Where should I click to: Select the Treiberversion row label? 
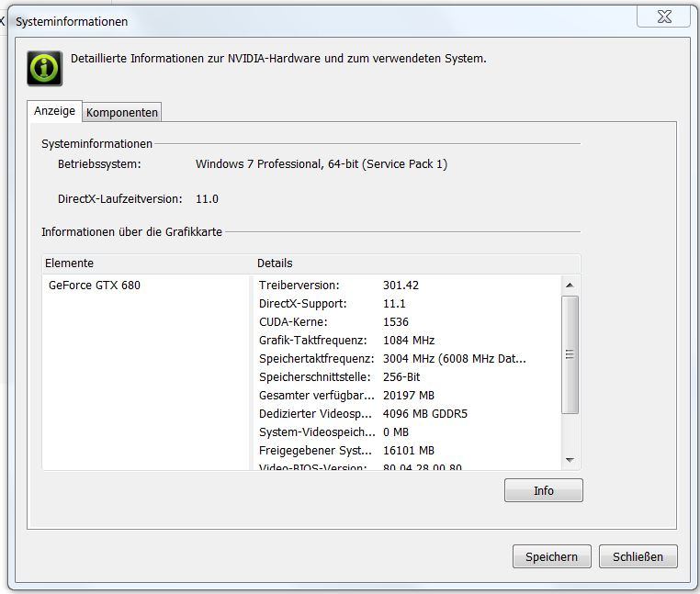tap(299, 286)
